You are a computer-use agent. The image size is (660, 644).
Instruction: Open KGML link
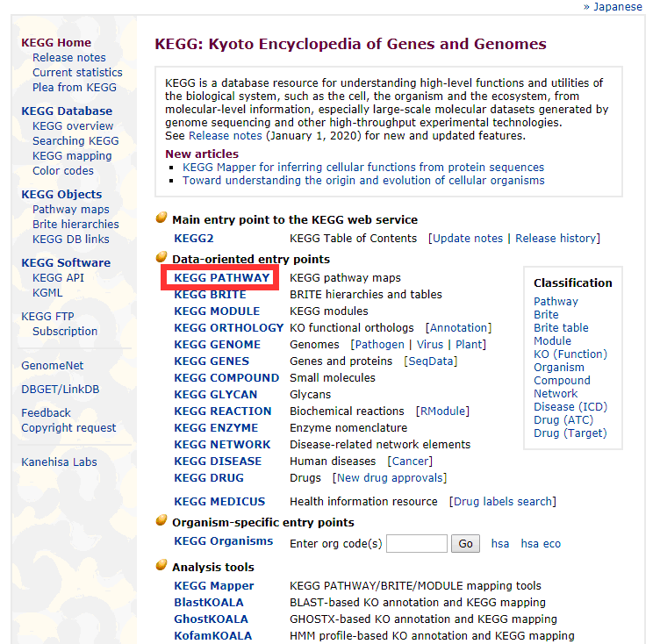pyautogui.click(x=47, y=293)
